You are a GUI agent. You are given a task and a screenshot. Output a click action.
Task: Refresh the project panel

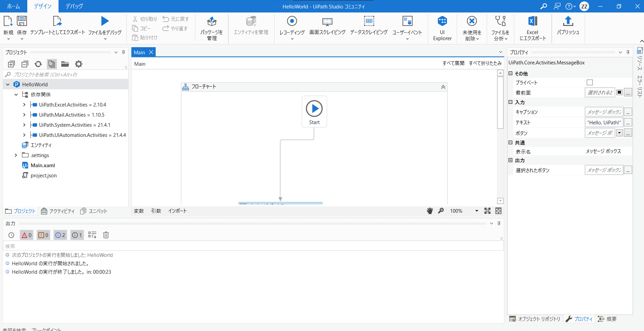pyautogui.click(x=38, y=64)
